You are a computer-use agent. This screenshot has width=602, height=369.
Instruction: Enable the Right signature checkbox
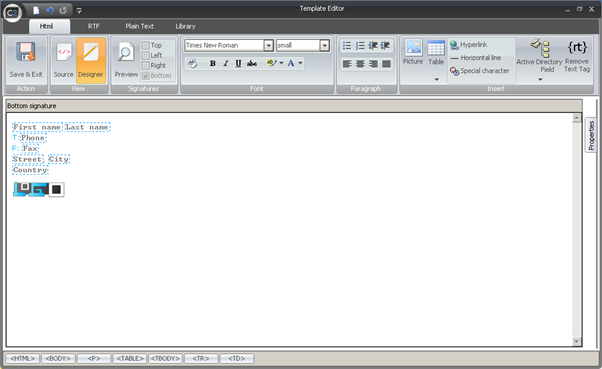coord(146,65)
